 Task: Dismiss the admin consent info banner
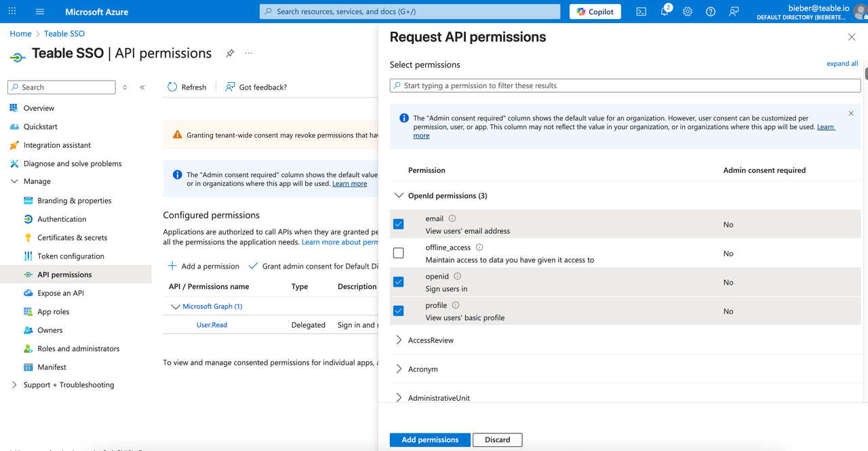click(x=851, y=113)
